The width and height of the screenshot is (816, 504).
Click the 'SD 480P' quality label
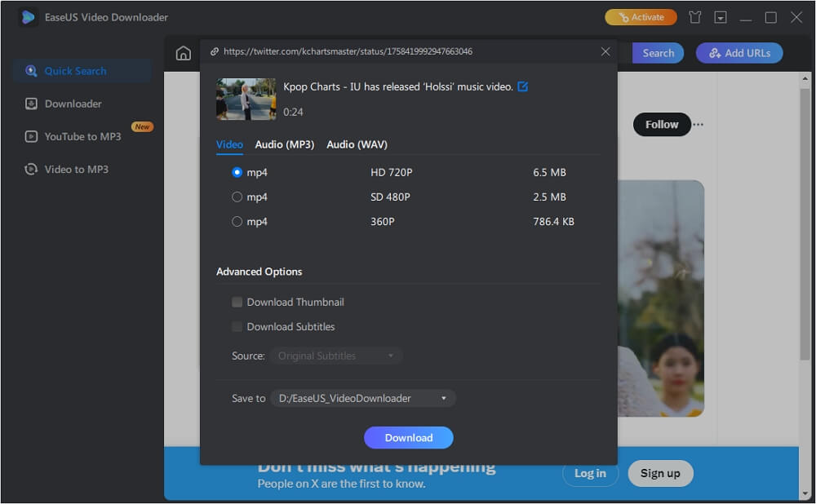[x=390, y=197]
